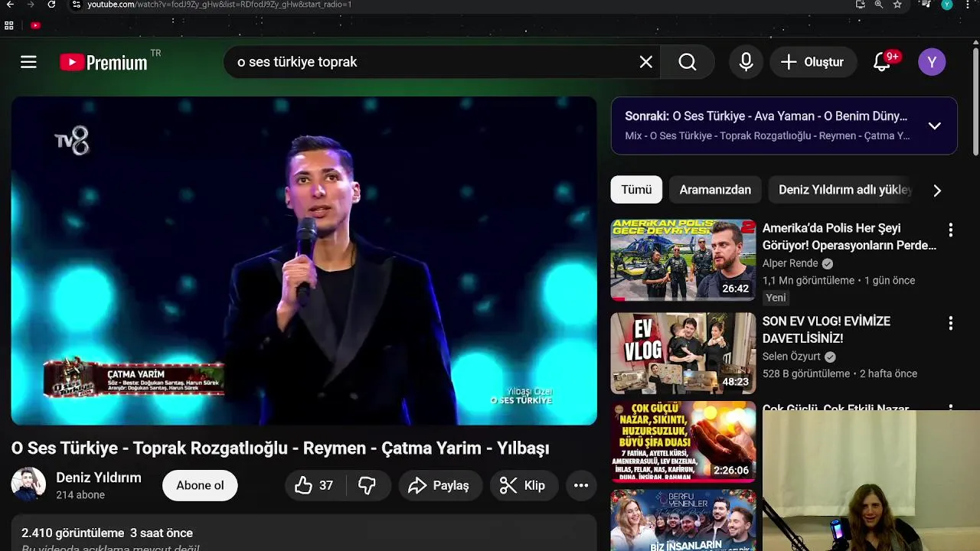Viewport: 980px width, 551px height.
Task: Open Deniz Yıldırım channel name link
Action: pyautogui.click(x=99, y=478)
